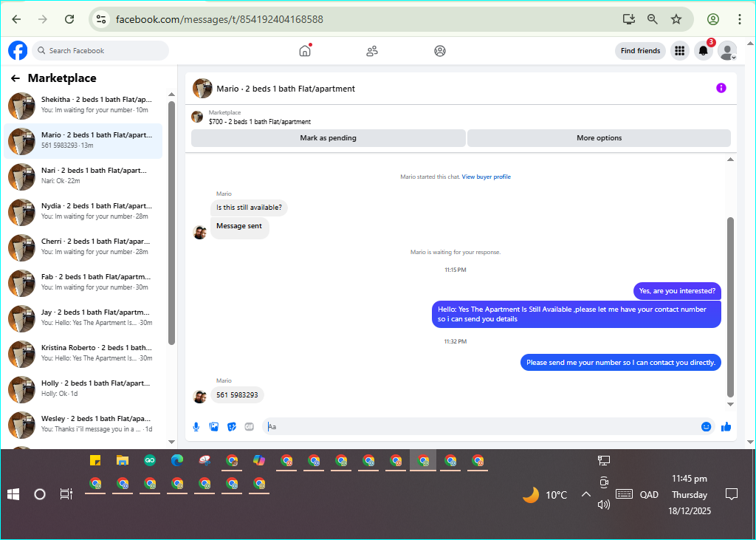Viewport: 756px width, 540px height.
Task: Open the Windows Start menu
Action: [x=13, y=494]
